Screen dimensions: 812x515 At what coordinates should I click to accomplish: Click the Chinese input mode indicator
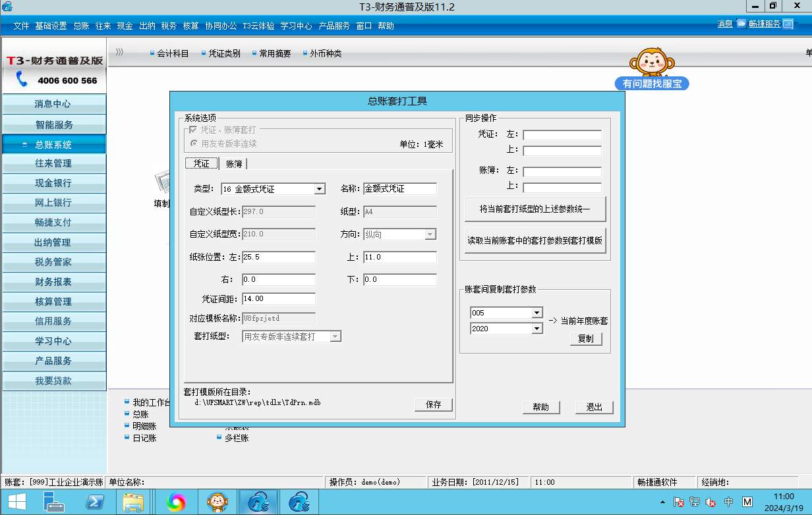tap(729, 502)
